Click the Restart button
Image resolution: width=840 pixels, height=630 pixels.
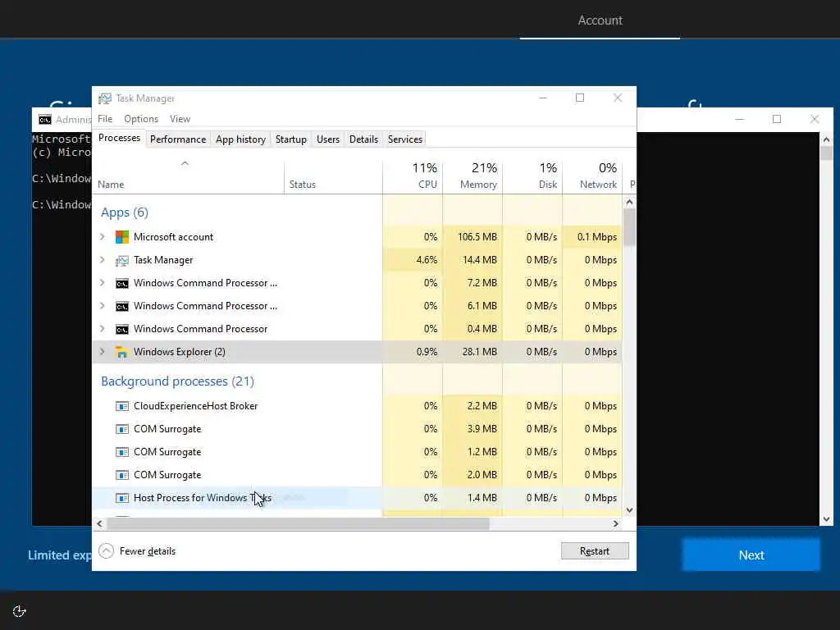tap(595, 550)
